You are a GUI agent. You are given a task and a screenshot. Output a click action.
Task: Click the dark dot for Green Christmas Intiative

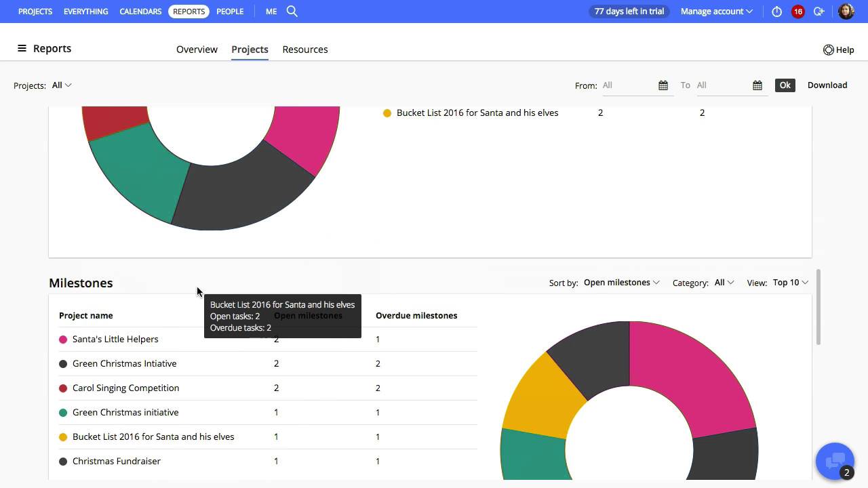(63, 364)
